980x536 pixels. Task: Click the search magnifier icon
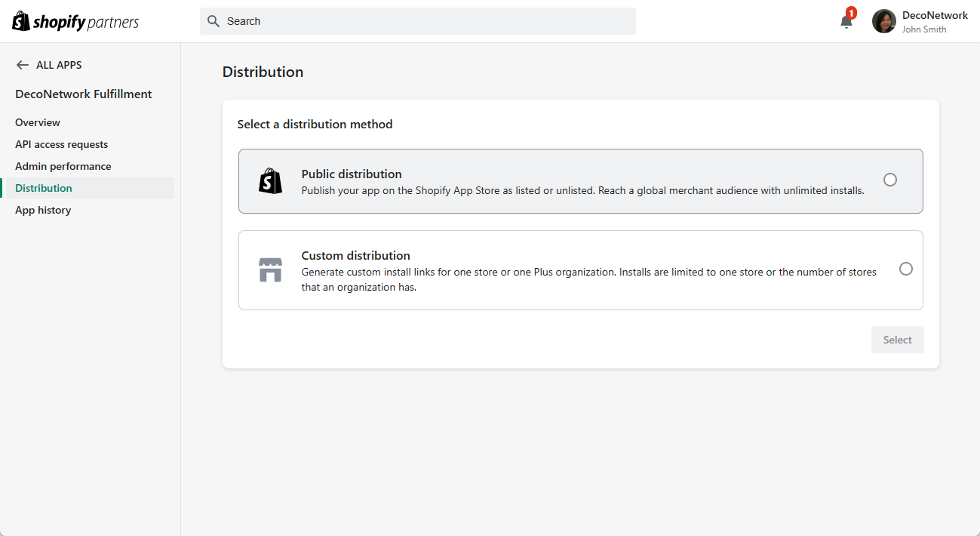[x=214, y=21]
